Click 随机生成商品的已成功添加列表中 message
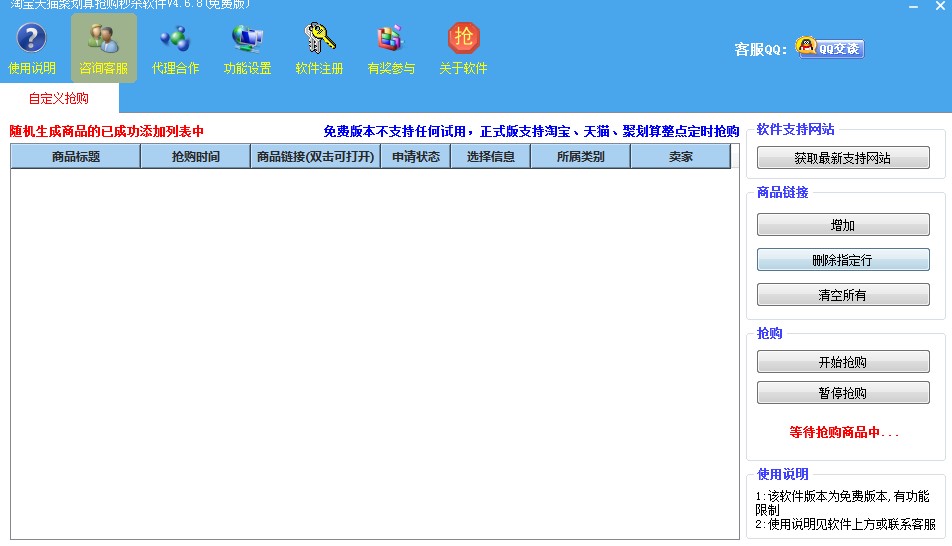This screenshot has height=546, width=952. 107,131
